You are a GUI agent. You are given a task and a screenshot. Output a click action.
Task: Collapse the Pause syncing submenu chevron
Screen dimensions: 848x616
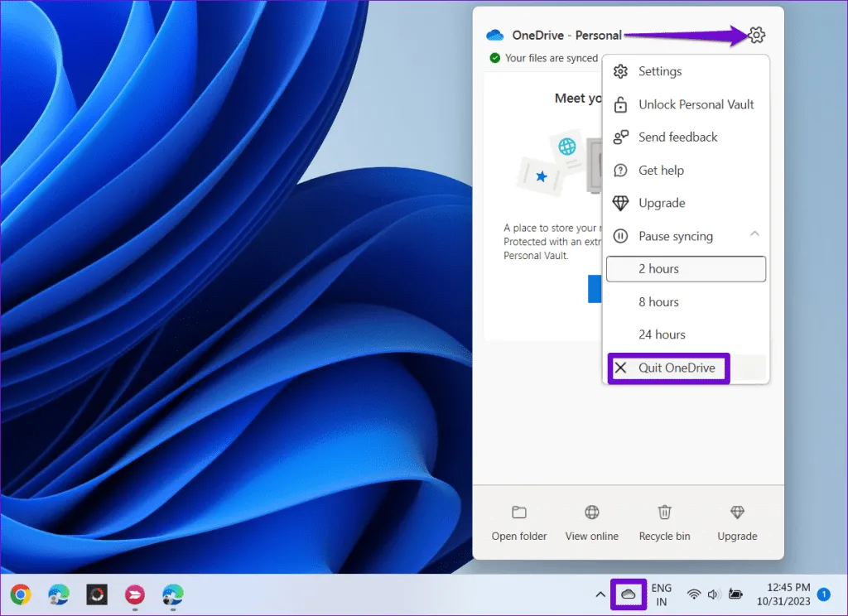tap(754, 235)
